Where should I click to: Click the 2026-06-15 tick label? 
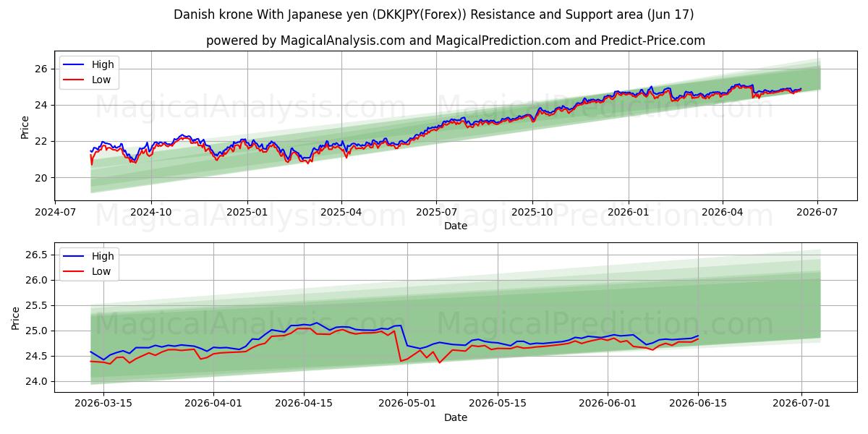pos(698,404)
